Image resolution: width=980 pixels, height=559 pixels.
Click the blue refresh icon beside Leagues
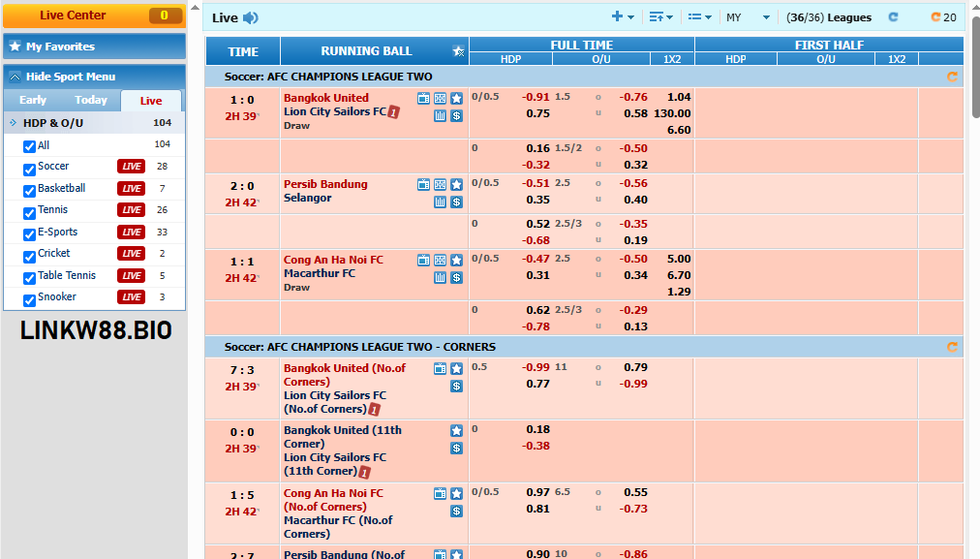coord(893,17)
